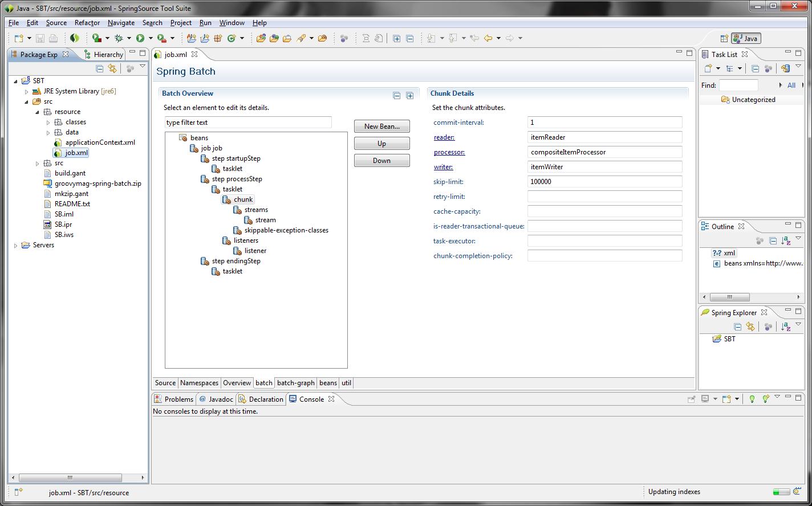The image size is (812, 506).
Task: Click the Task List Find field
Action: coord(738,85)
